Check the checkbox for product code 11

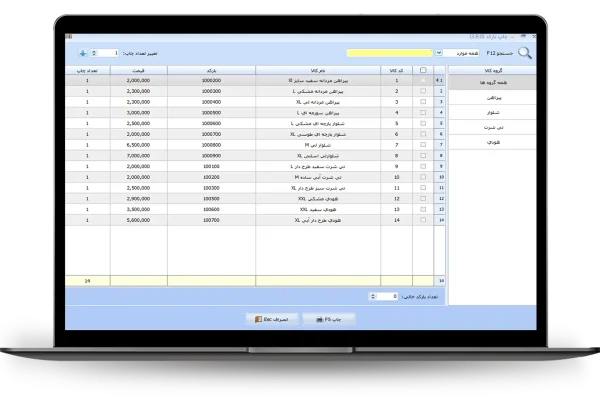click(423, 188)
